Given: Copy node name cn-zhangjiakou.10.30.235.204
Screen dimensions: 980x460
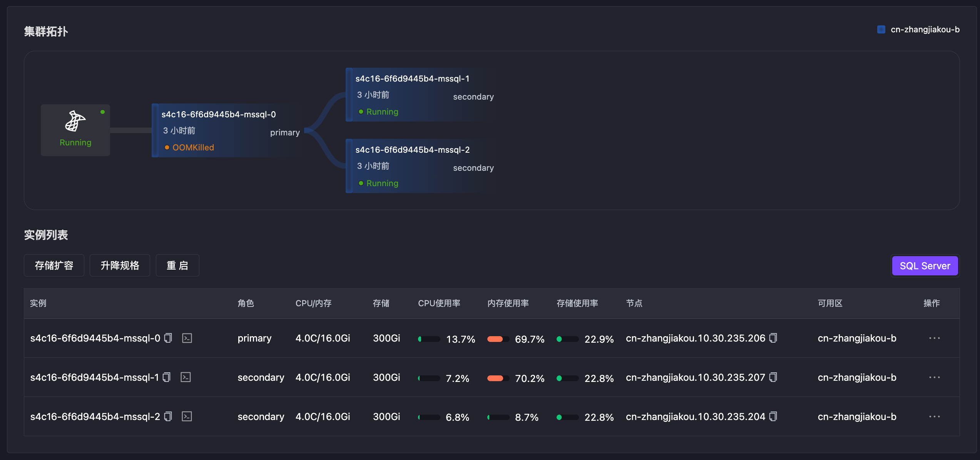Looking at the screenshot, I should tap(773, 417).
